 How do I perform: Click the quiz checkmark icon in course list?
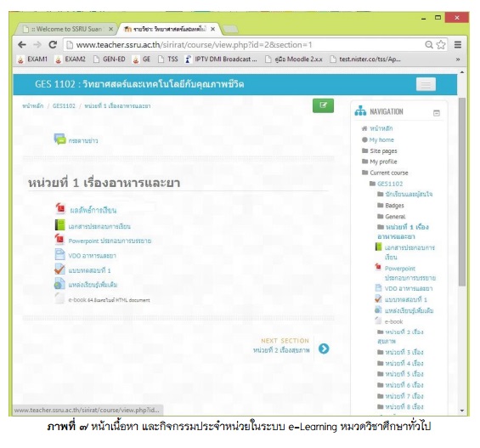coord(59,269)
